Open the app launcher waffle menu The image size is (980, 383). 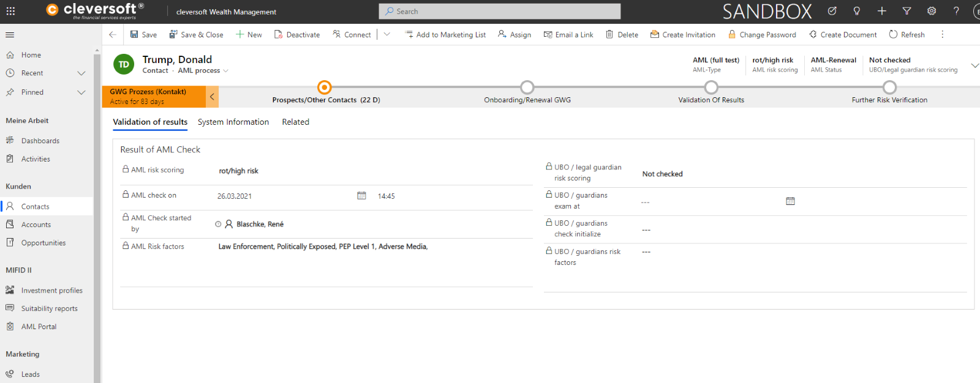tap(10, 11)
